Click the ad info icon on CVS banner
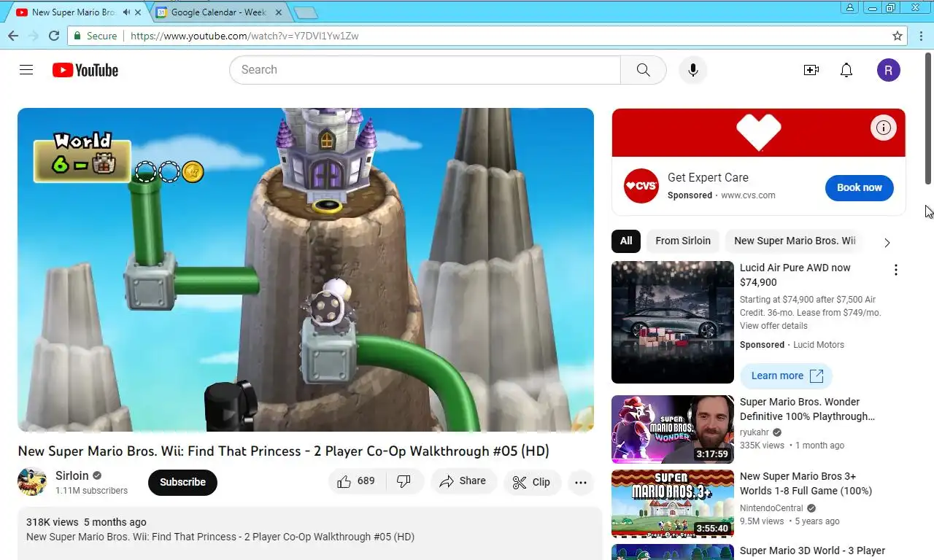Viewport: 934px width, 560px height. point(884,128)
